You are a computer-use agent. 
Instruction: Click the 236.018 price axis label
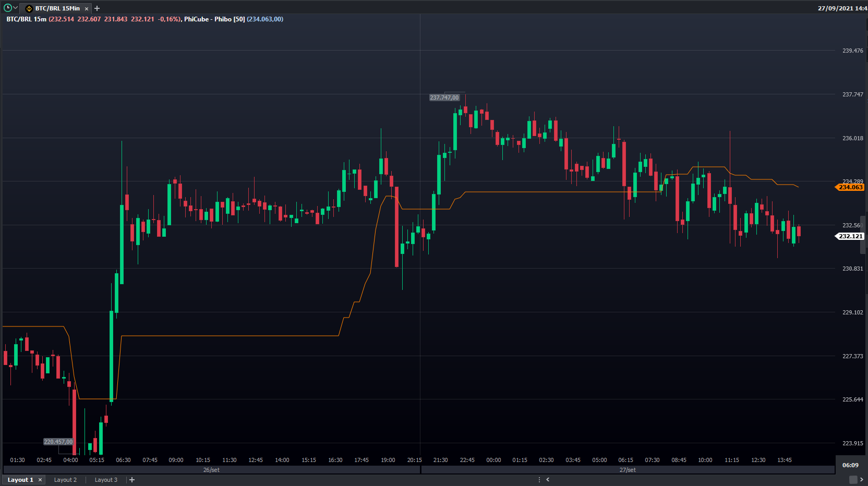coord(852,138)
